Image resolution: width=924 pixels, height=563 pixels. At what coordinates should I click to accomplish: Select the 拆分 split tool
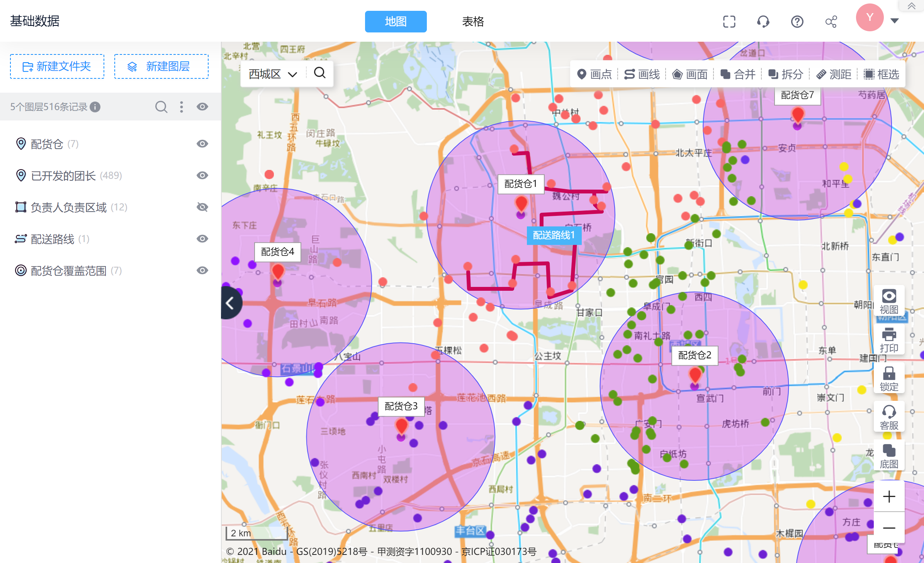[x=786, y=74]
